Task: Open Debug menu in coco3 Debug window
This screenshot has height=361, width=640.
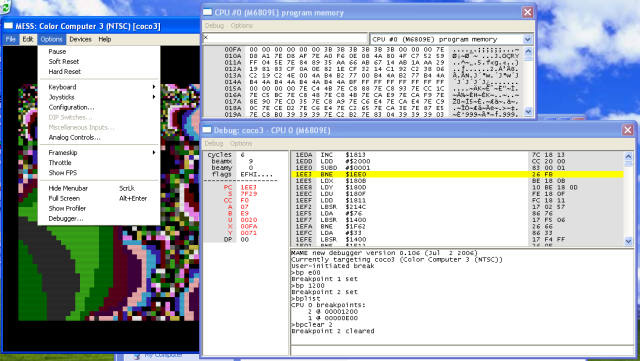Action: point(214,143)
